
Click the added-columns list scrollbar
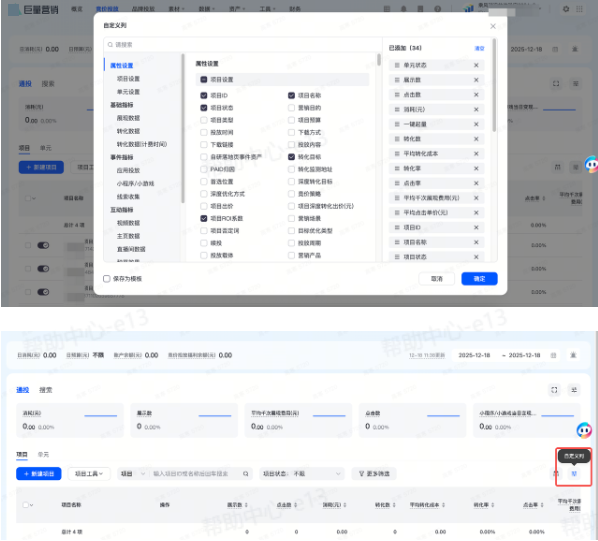(x=494, y=86)
